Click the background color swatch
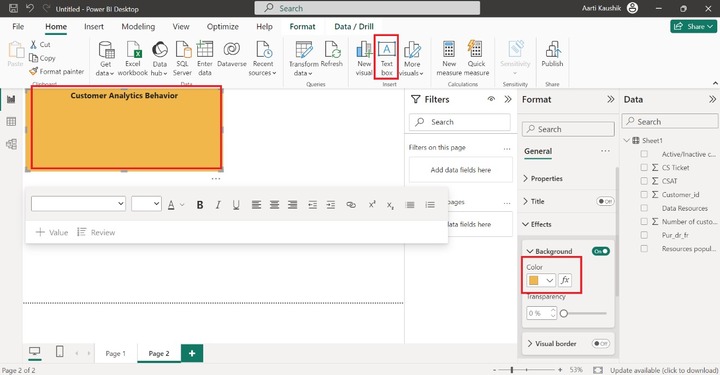The width and height of the screenshot is (720, 375). 534,280
